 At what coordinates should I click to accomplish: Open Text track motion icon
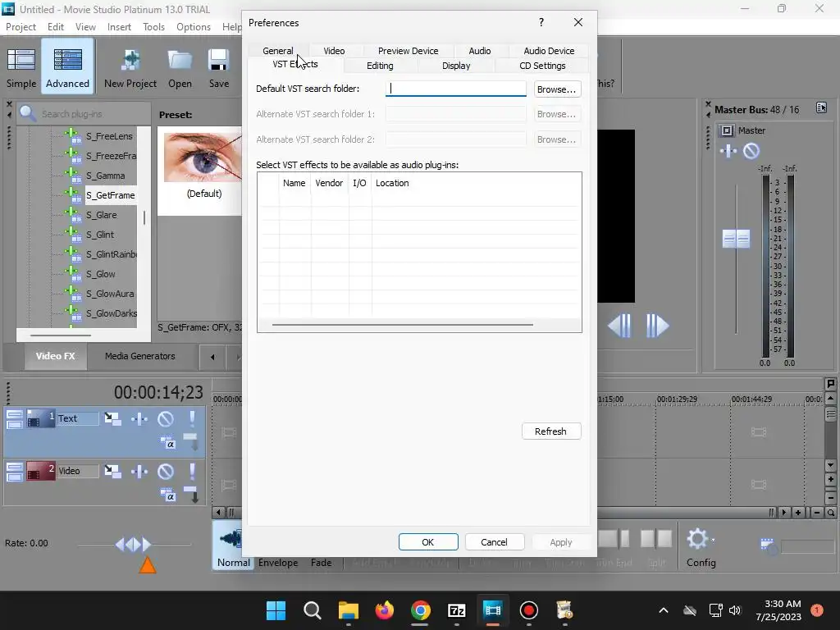tap(112, 418)
